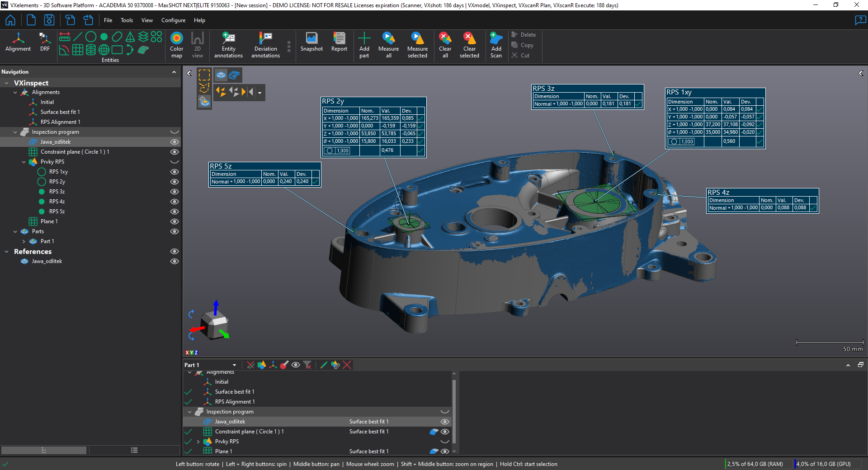Screen dimensions: 868x470
Task: Select RPS Alignment 1 in Navigation tree
Action: pyautogui.click(x=60, y=122)
